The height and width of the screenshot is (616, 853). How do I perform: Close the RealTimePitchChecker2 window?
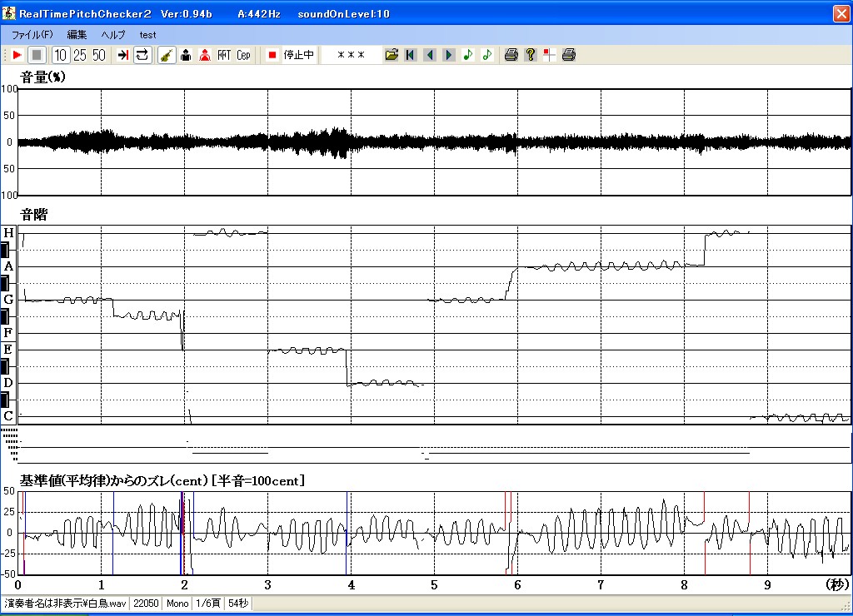[x=841, y=13]
